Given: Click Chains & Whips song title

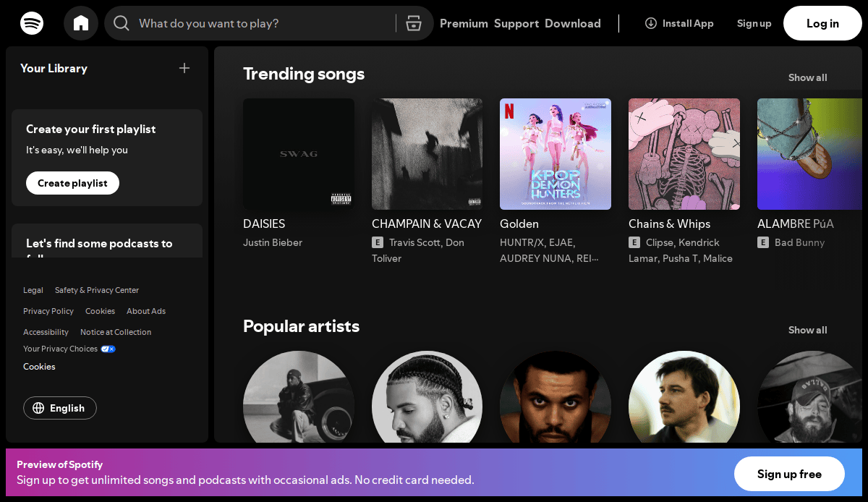Looking at the screenshot, I should 669,224.
